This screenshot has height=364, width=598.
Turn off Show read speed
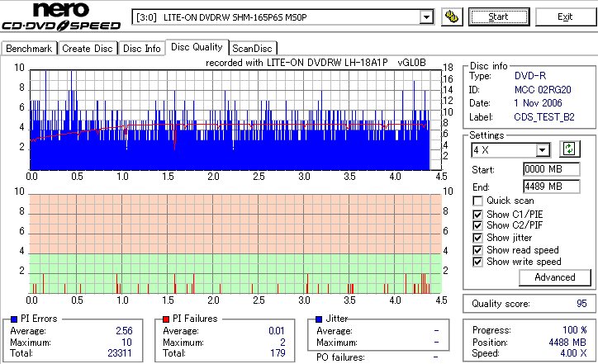(477, 250)
